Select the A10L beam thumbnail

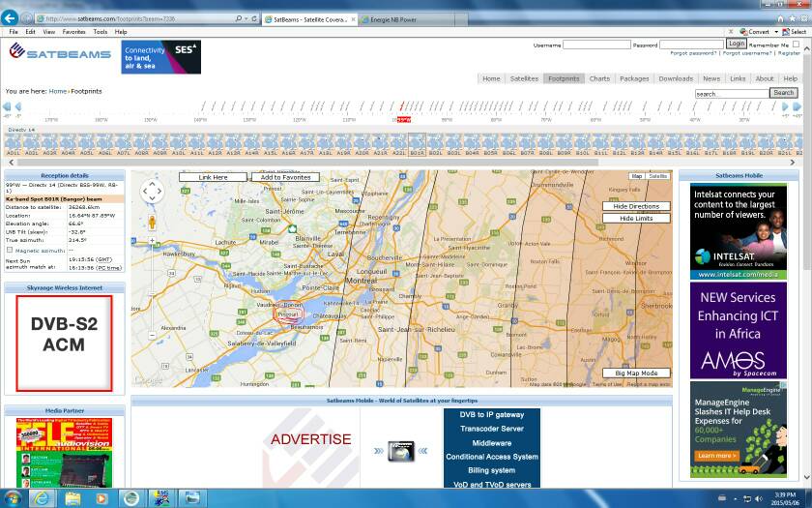178,144
